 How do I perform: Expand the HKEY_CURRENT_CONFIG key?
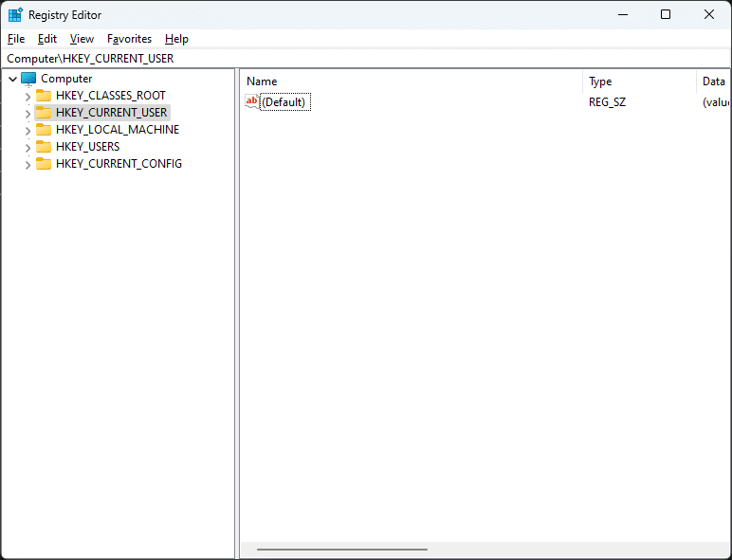(x=28, y=165)
